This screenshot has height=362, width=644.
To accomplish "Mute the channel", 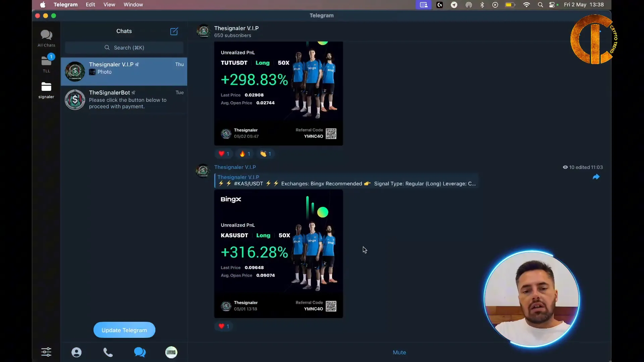I will coord(399,352).
